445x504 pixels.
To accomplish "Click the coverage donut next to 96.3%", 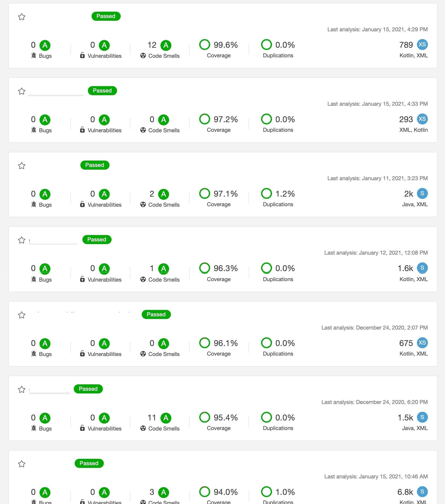I will tap(204, 268).
